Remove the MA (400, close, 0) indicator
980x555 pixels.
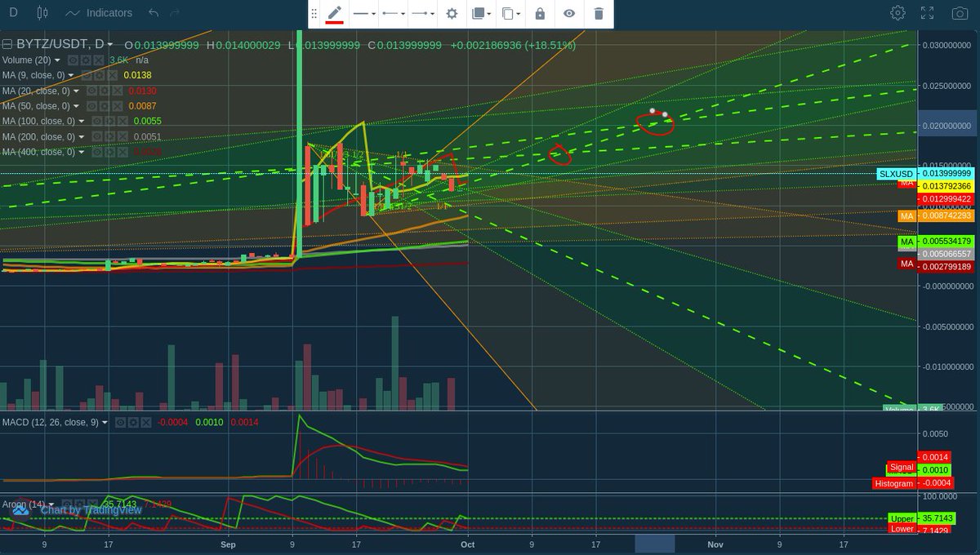(122, 152)
